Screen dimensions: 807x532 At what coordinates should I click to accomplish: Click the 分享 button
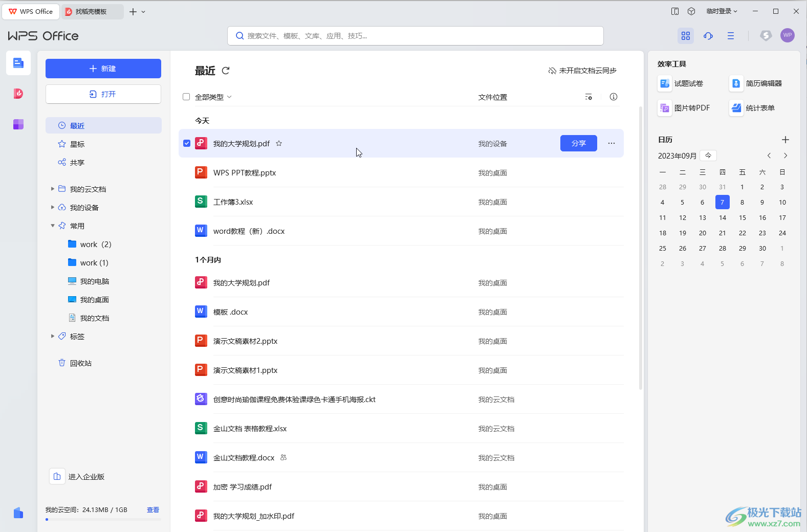pos(579,143)
